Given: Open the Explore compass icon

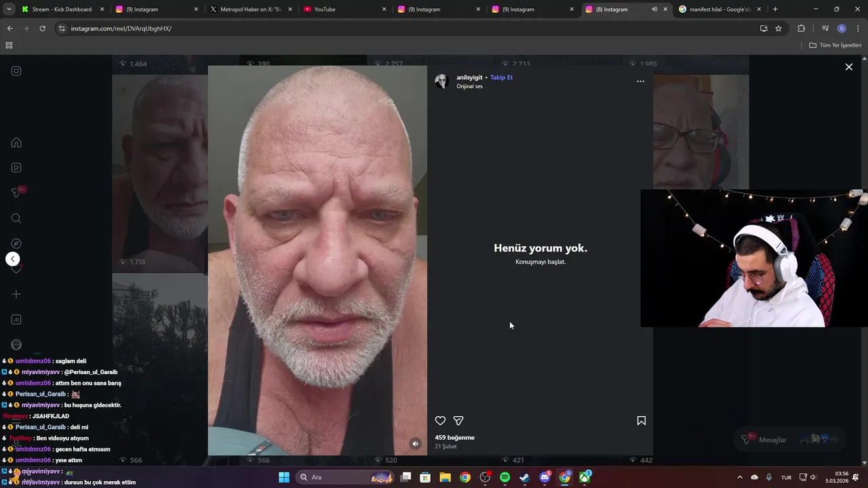Looking at the screenshot, I should 16,243.
